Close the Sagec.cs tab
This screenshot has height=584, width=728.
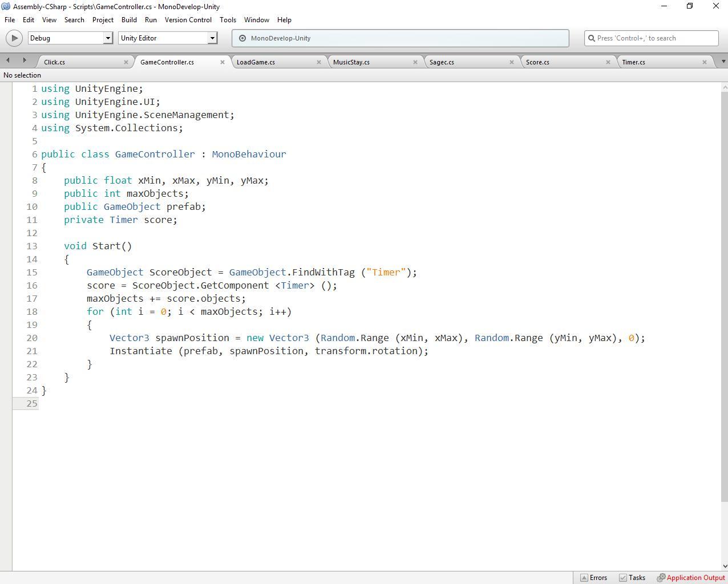point(512,62)
